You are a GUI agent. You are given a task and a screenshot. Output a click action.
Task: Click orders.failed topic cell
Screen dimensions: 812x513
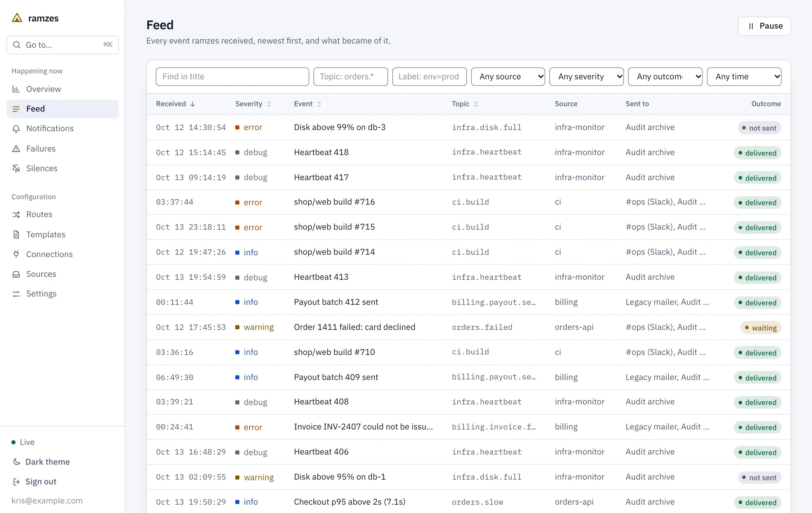coord(482,327)
